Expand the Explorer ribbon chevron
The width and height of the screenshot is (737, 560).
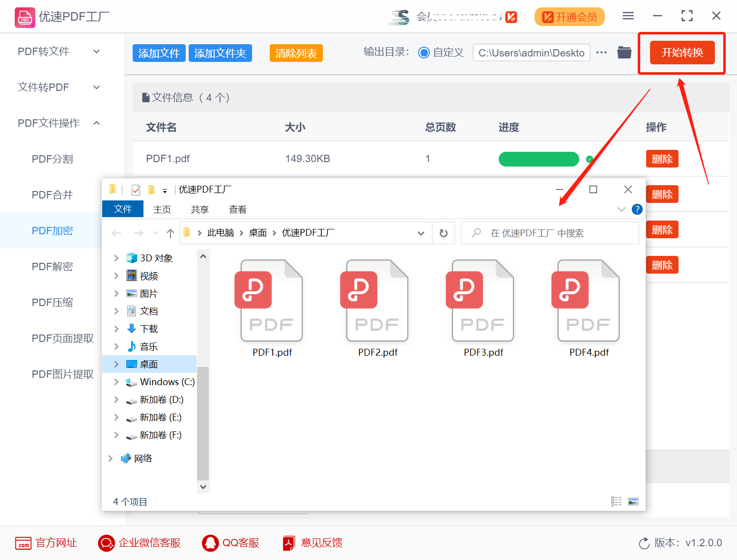(x=621, y=209)
